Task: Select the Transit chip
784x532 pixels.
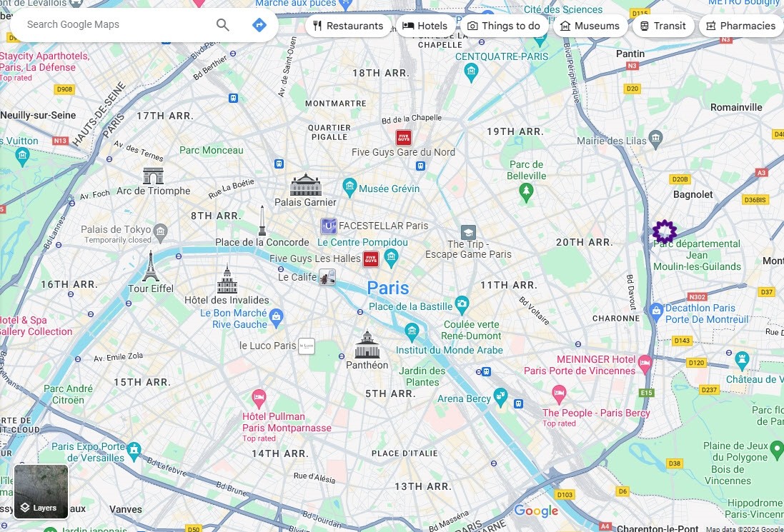Action: [663, 26]
